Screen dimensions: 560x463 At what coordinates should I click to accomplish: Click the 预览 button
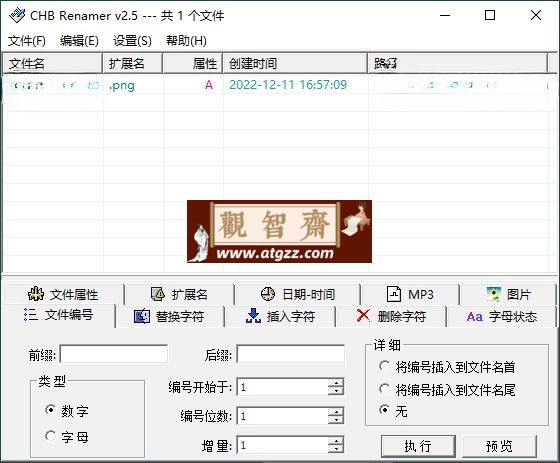(x=499, y=446)
